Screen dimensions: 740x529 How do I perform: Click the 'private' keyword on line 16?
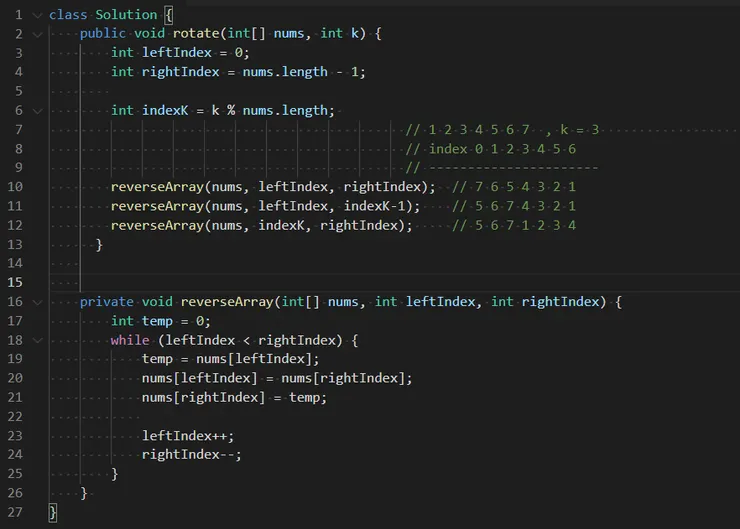[107, 302]
